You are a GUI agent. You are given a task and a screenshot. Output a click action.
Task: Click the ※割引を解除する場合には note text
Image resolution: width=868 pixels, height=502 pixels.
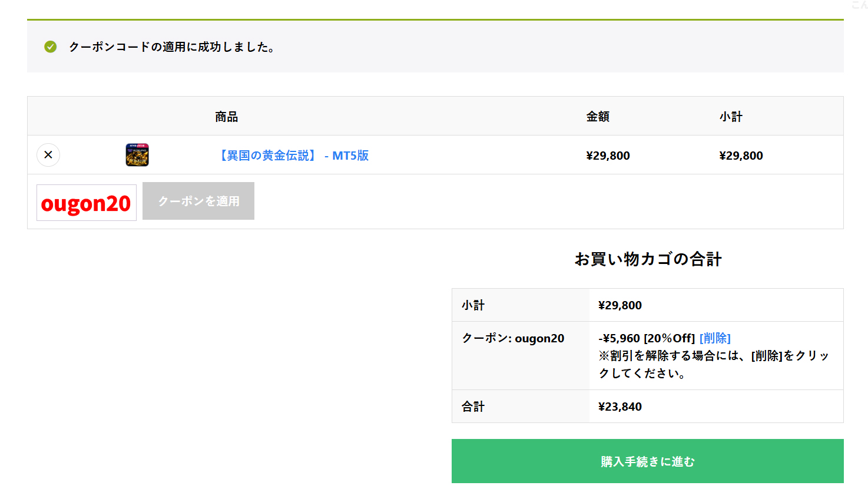pos(714,364)
